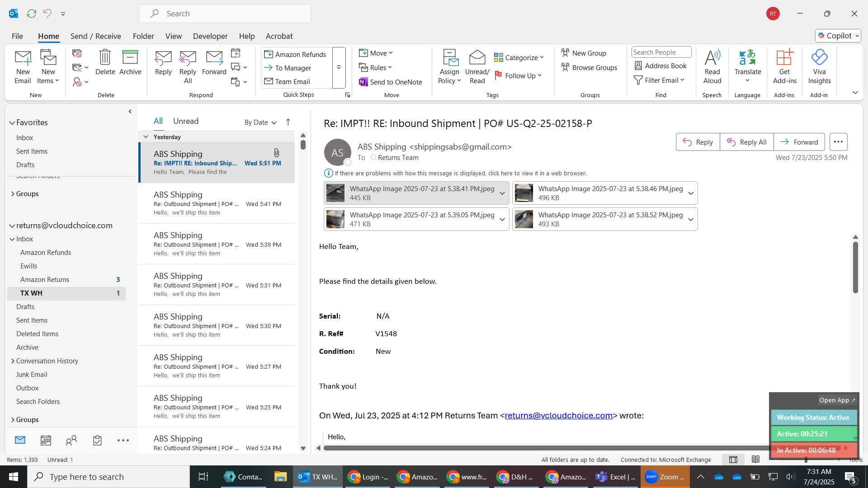Open the View tab
This screenshot has height=488, width=868.
pos(173,36)
